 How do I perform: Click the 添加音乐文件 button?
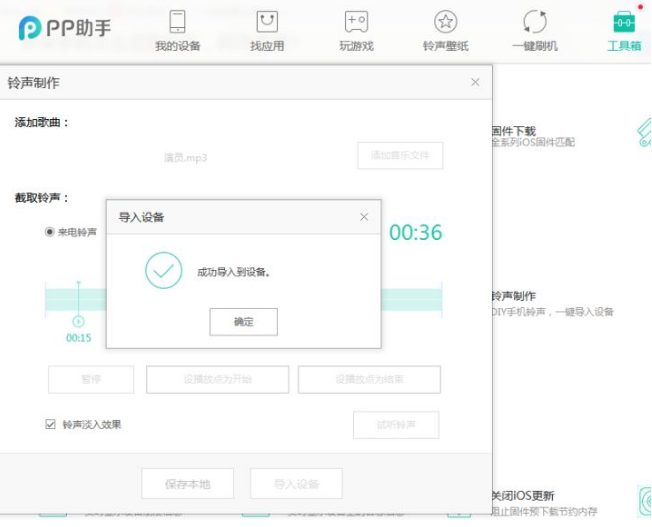(x=400, y=156)
